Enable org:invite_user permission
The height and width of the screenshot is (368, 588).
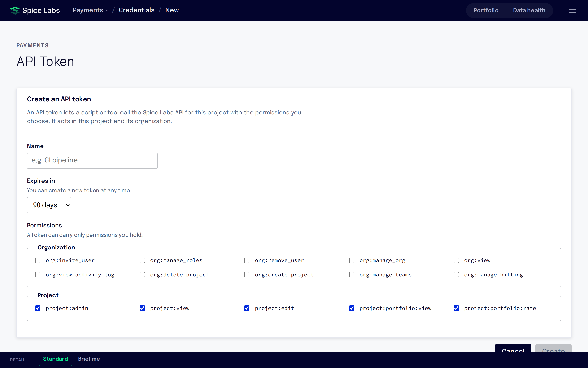(x=38, y=260)
